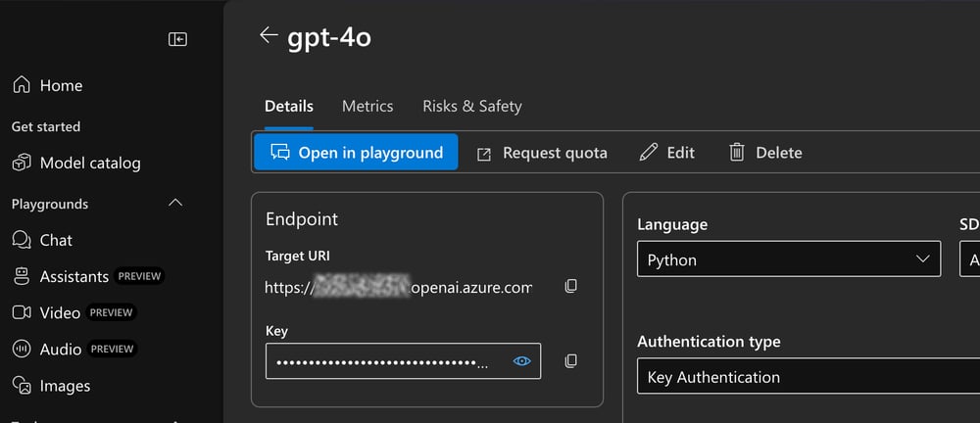Open the Authentication type dropdown
This screenshot has height=423, width=980.
(804, 377)
